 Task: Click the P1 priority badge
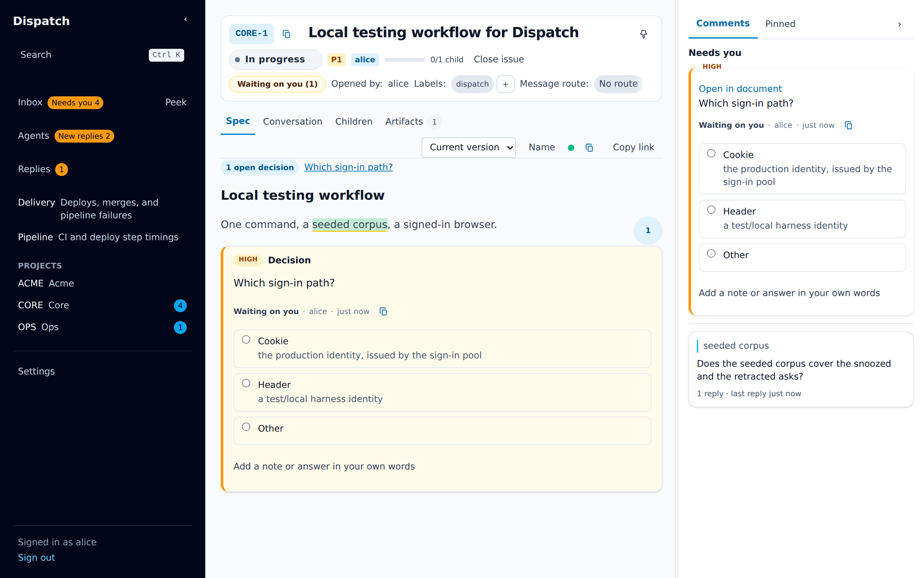[x=336, y=60]
